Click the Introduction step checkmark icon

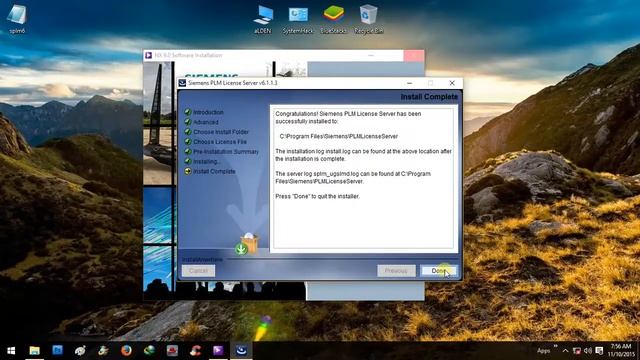point(188,112)
